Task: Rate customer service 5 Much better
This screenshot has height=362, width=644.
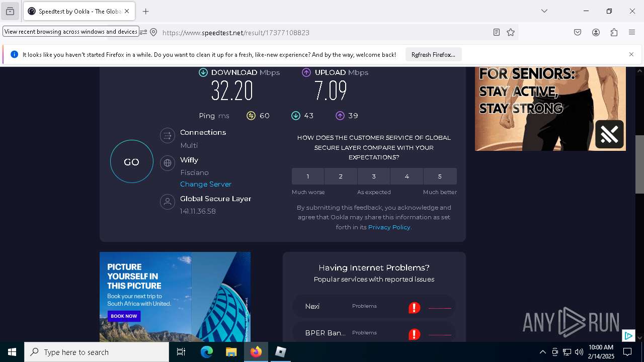Action: click(440, 176)
